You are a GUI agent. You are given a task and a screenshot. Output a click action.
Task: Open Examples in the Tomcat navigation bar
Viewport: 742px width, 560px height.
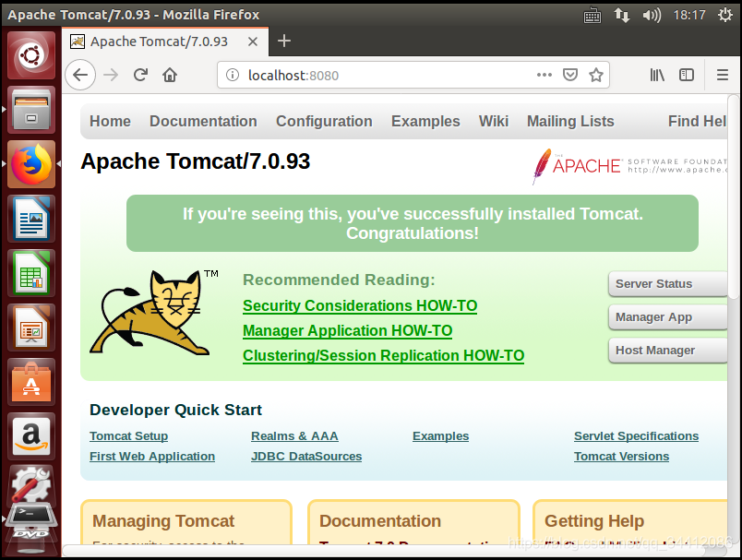point(425,121)
